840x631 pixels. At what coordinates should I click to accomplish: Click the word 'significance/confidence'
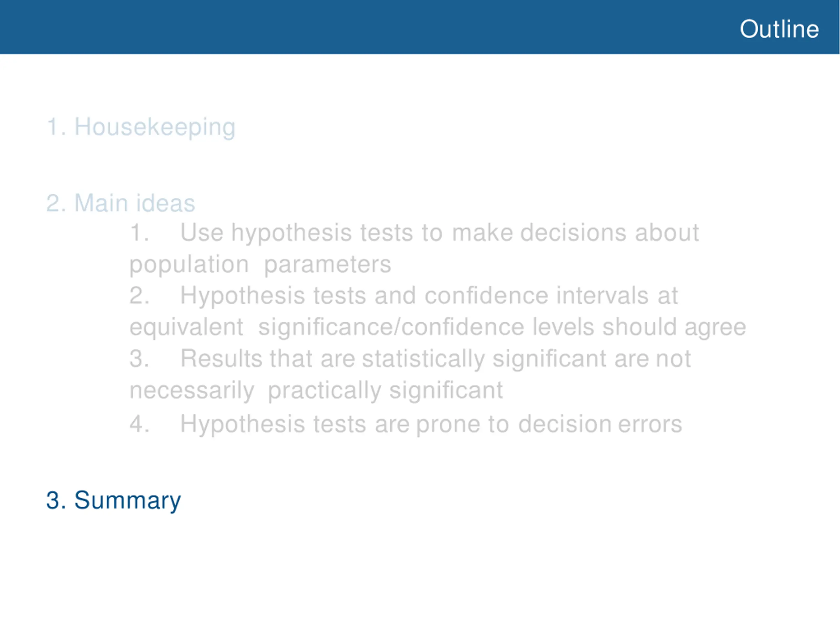(391, 327)
